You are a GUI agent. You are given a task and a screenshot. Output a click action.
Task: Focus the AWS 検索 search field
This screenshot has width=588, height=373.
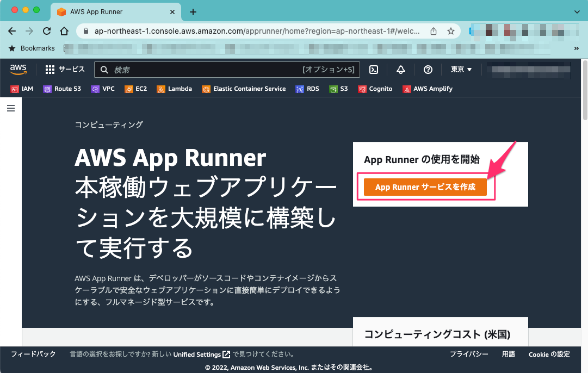[227, 70]
